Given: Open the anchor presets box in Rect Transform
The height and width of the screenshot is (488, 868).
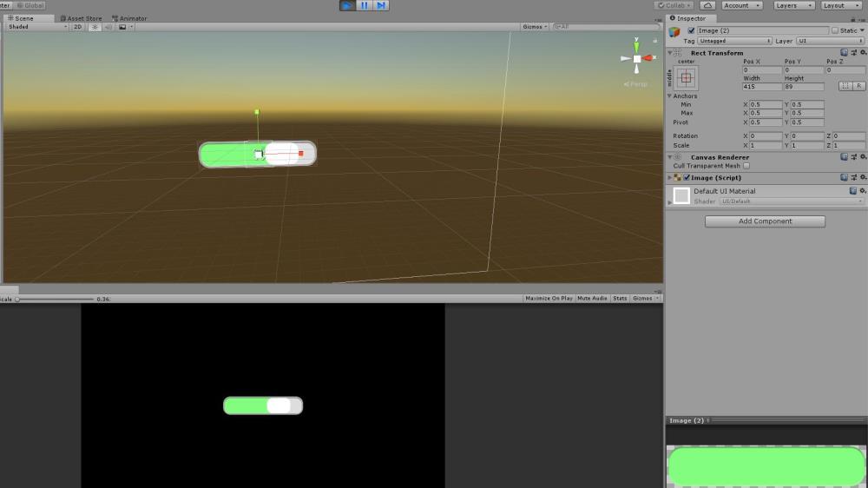Looking at the screenshot, I should (687, 78).
